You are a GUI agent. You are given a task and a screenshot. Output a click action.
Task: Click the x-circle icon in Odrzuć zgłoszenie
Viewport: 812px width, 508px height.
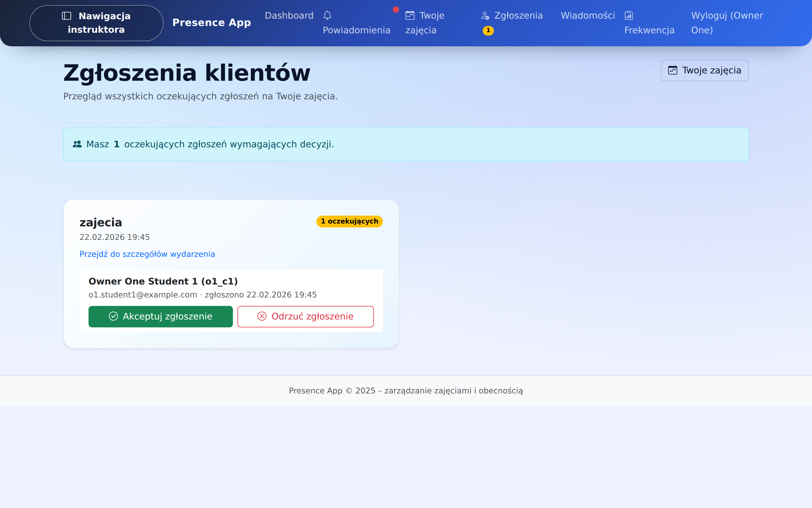tap(262, 316)
